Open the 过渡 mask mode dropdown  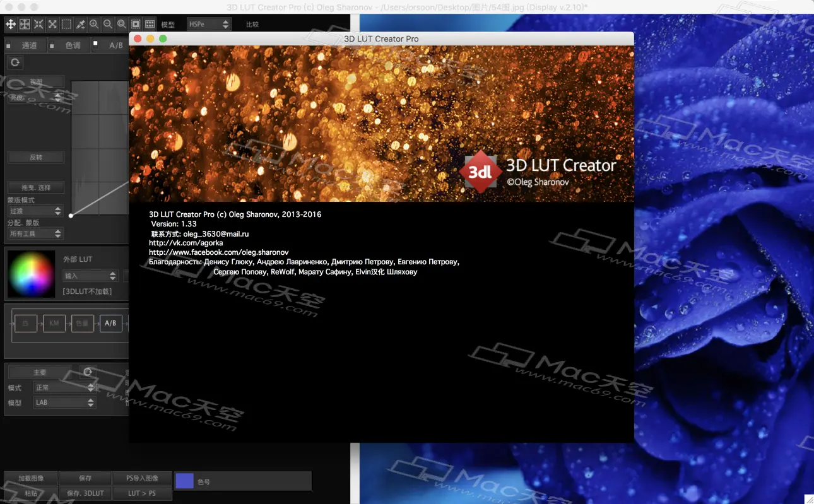(35, 211)
